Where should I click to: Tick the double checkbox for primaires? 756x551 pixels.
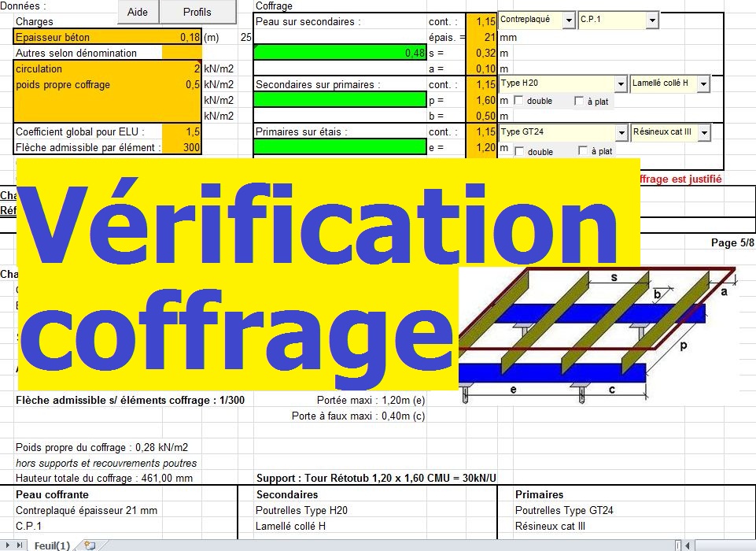(x=519, y=151)
